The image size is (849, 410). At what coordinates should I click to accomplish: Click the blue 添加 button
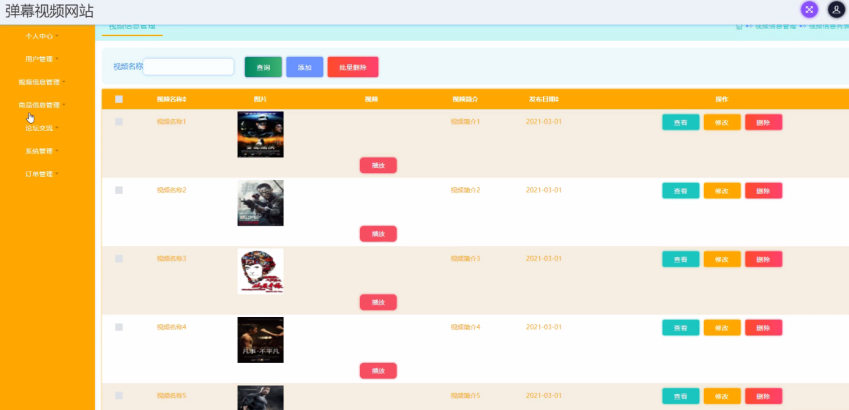(x=305, y=67)
